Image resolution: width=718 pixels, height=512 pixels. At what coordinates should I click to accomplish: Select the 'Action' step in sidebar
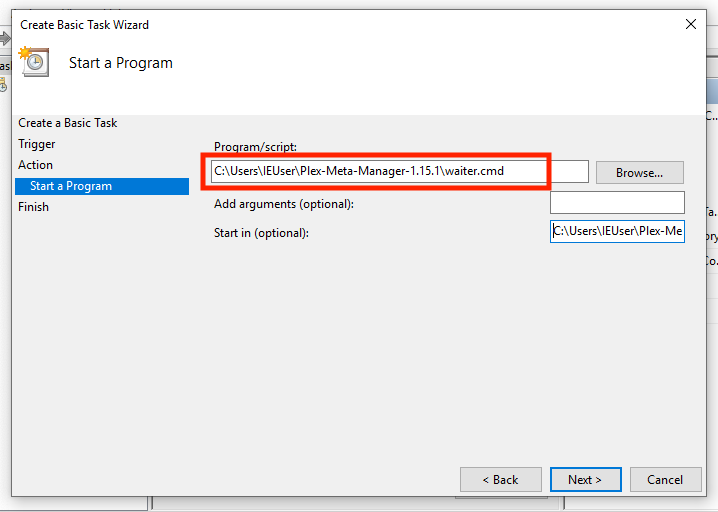(36, 165)
